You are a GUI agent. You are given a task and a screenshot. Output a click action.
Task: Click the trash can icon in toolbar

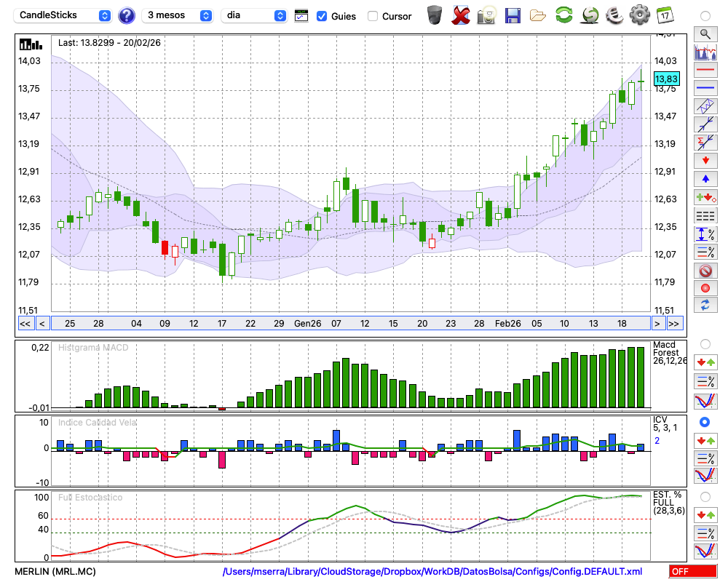coord(435,15)
